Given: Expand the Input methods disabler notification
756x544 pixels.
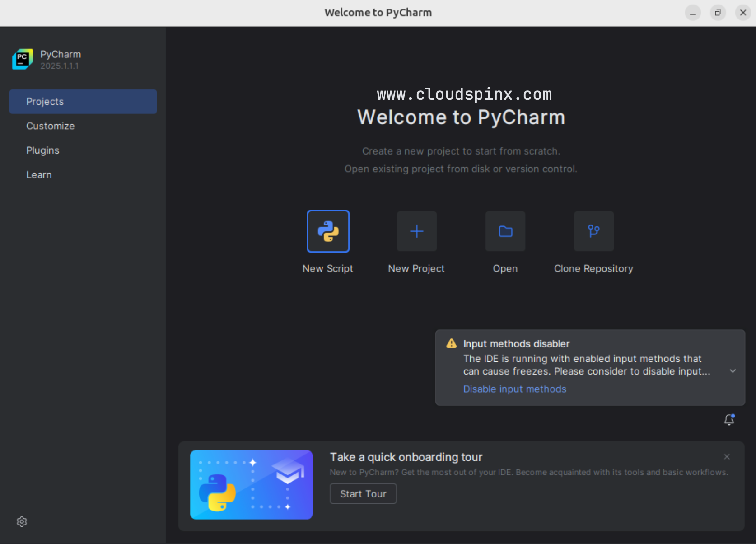Looking at the screenshot, I should click(x=733, y=371).
